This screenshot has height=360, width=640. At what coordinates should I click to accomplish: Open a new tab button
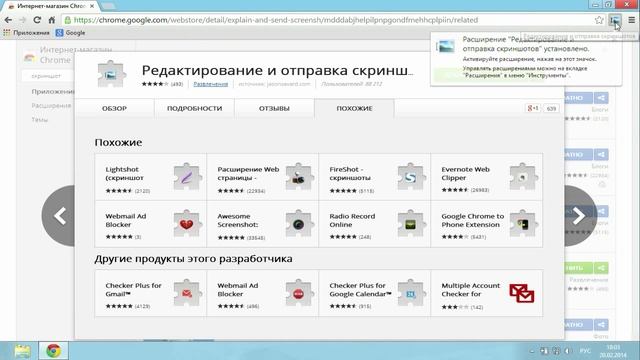[x=108, y=6]
